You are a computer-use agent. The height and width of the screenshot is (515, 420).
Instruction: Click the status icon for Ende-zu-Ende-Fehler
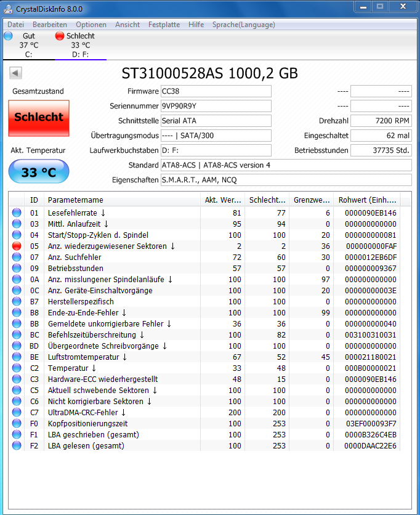point(17,313)
